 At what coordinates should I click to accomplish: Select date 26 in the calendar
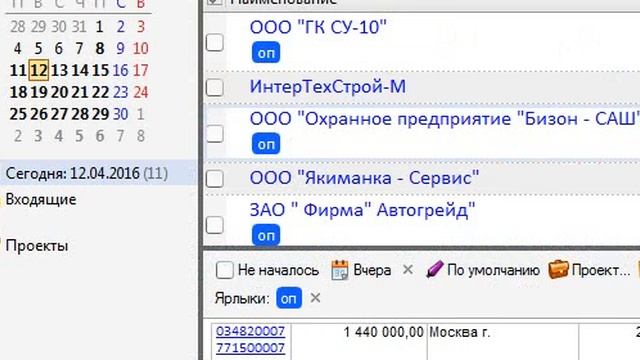pos(39,114)
